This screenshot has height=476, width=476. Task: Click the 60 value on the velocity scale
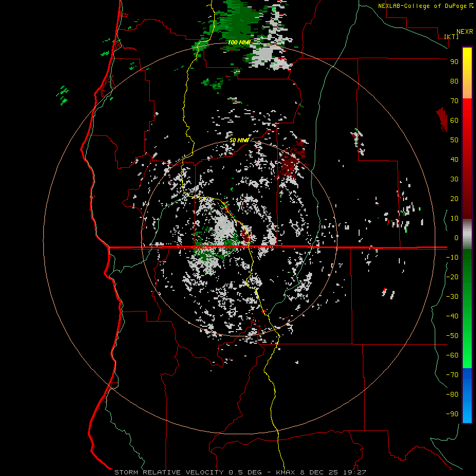[x=454, y=121]
